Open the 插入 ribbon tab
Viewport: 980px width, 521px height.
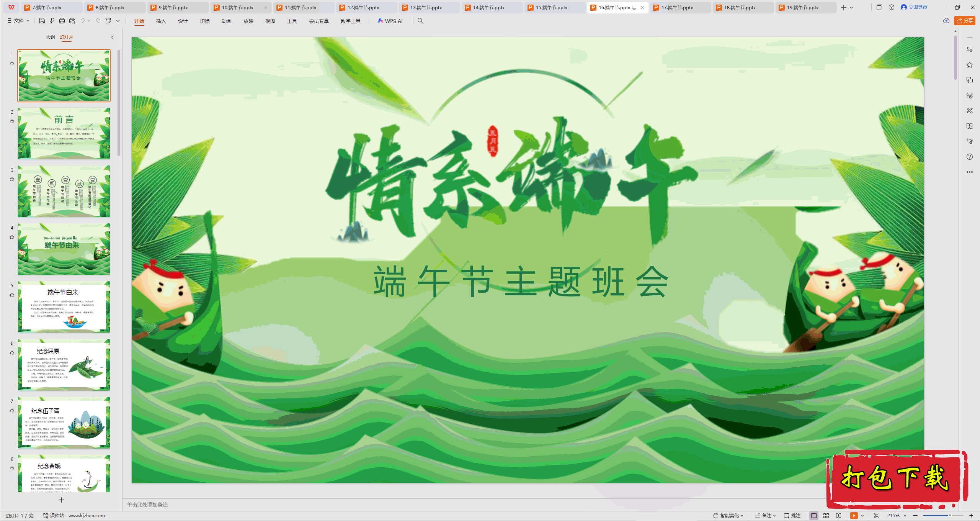click(161, 21)
